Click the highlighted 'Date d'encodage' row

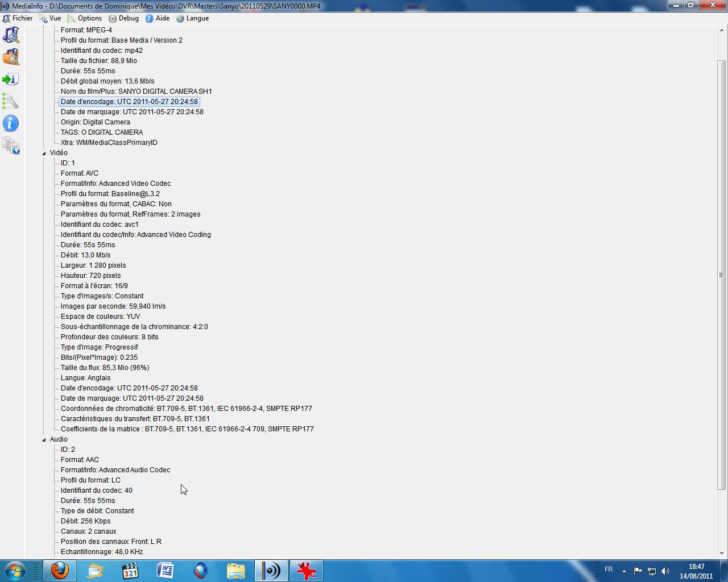pyautogui.click(x=129, y=102)
